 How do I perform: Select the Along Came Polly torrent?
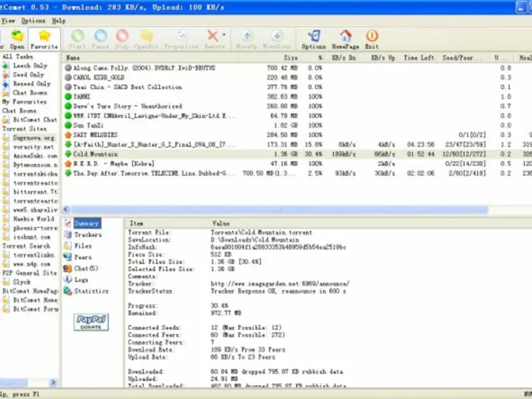(297, 68)
